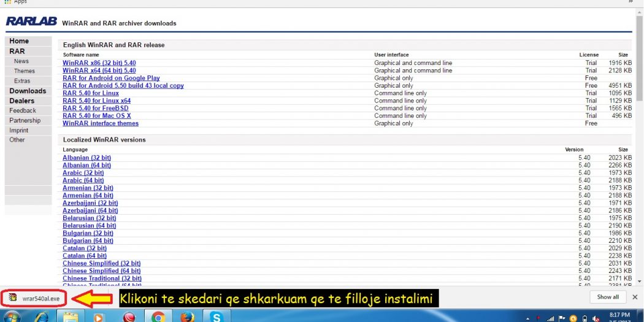Click the page vertical scrollbar
This screenshot has height=322, width=644.
coord(640,58)
